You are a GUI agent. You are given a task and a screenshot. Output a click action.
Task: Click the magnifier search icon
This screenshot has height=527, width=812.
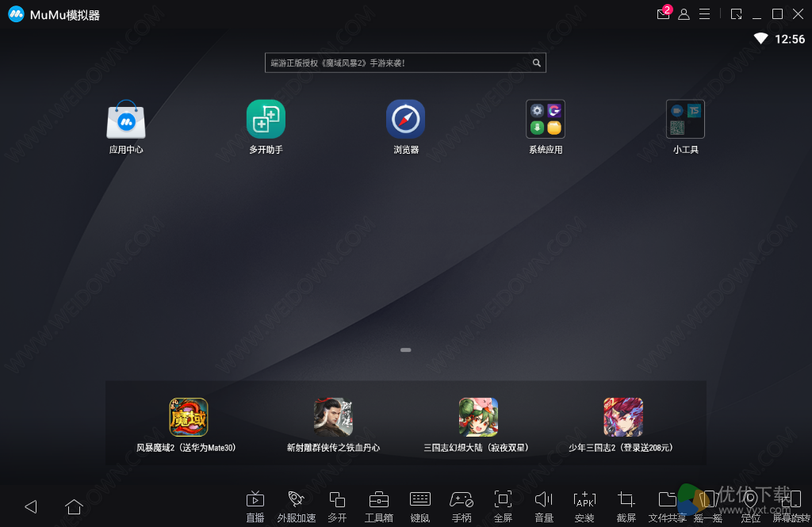click(x=537, y=63)
